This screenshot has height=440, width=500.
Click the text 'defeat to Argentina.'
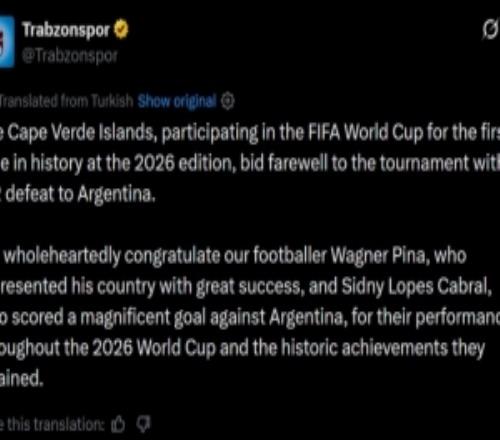pos(80,194)
